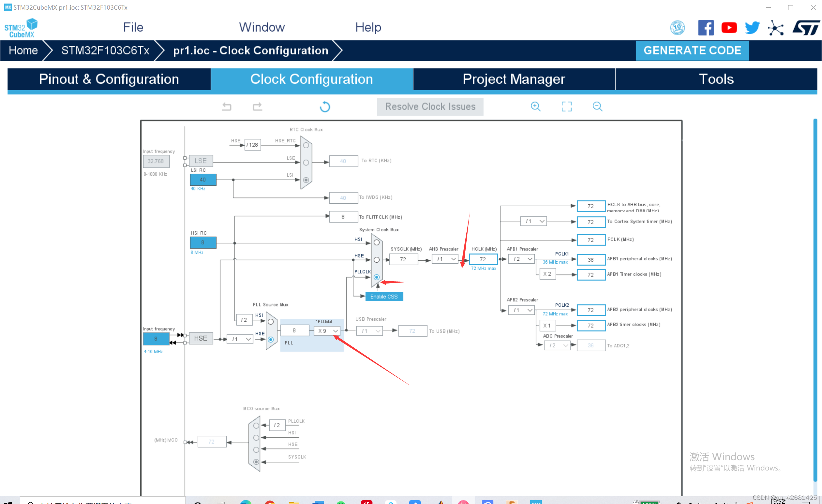The width and height of the screenshot is (822, 504).
Task: Open the Help menu
Action: coord(368,27)
